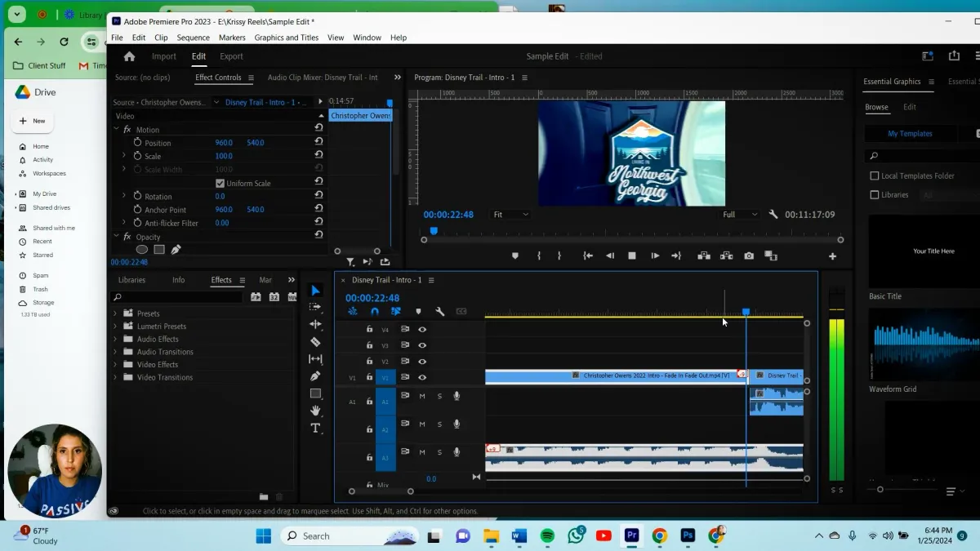
Task: Toggle the track lock on V2
Action: [x=369, y=362]
